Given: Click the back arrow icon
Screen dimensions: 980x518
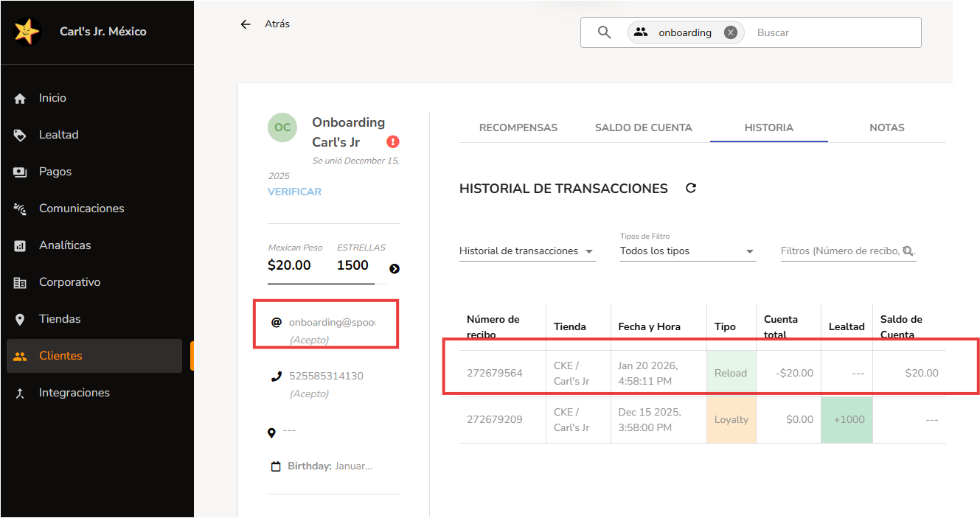Looking at the screenshot, I should pos(246,24).
